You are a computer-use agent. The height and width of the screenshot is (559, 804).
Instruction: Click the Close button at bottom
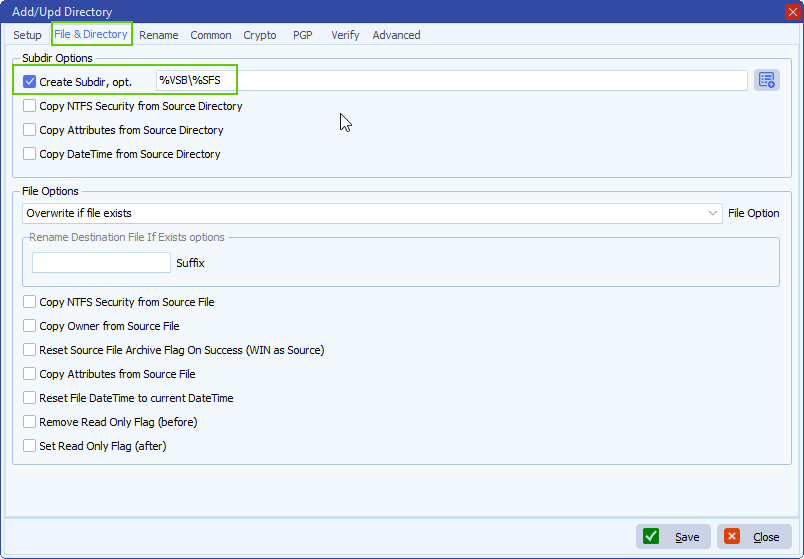[754, 536]
